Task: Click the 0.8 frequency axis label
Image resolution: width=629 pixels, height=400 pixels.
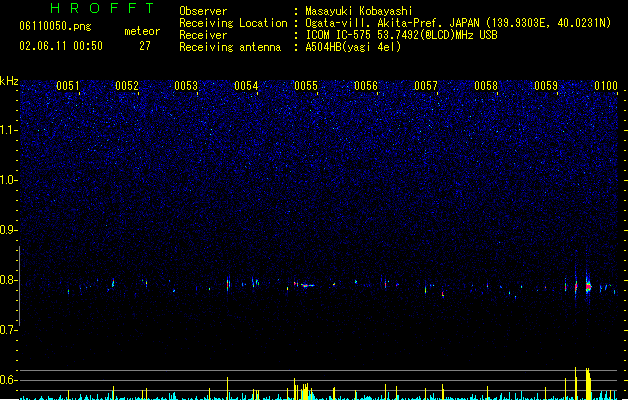Action: [x=9, y=280]
